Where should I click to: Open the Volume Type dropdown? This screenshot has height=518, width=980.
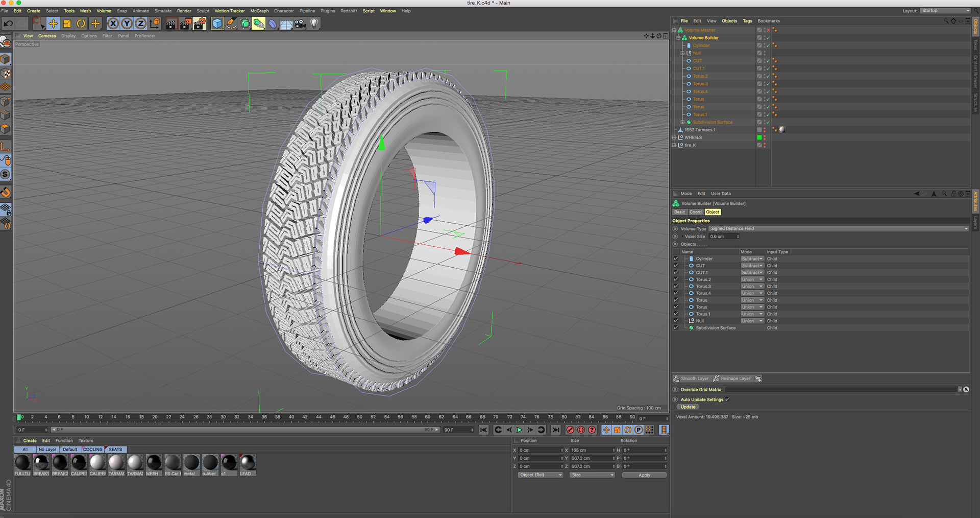point(839,229)
